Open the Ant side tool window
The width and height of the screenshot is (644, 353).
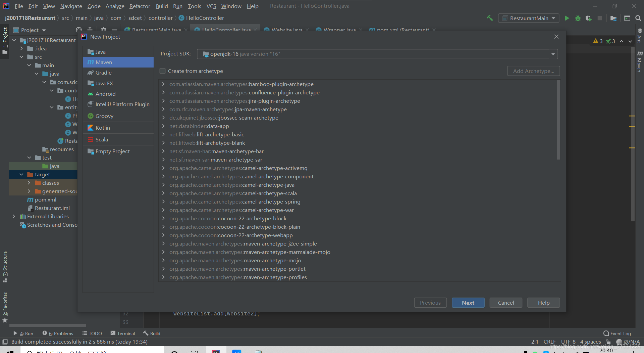(639, 36)
